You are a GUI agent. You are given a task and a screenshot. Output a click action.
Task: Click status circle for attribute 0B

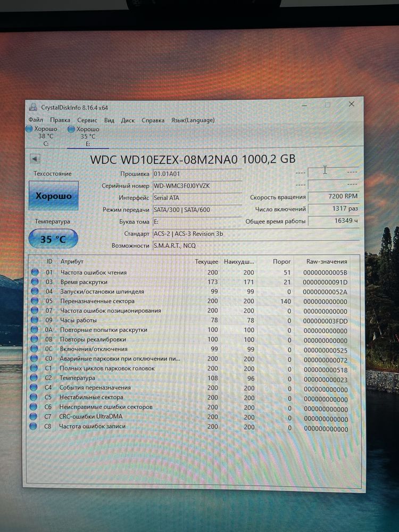point(34,339)
